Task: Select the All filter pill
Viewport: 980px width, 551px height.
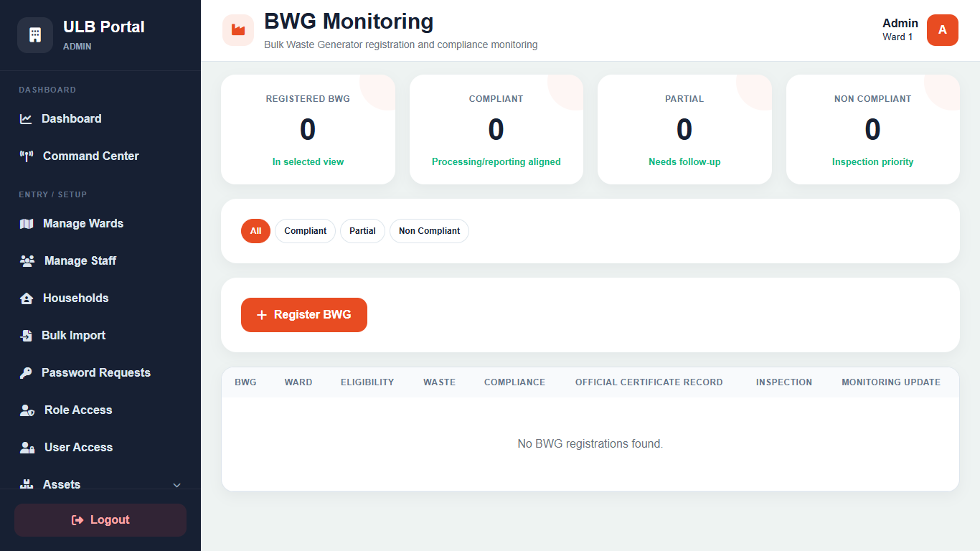Action: 255,231
